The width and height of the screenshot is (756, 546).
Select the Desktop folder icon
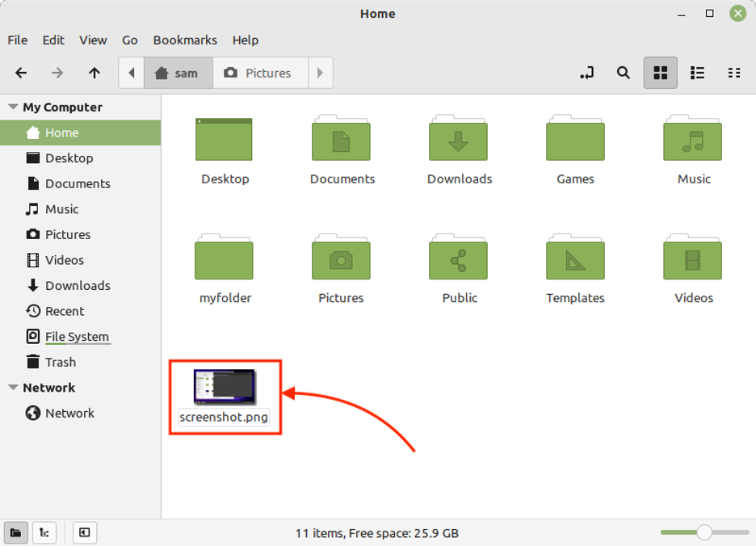(x=225, y=139)
